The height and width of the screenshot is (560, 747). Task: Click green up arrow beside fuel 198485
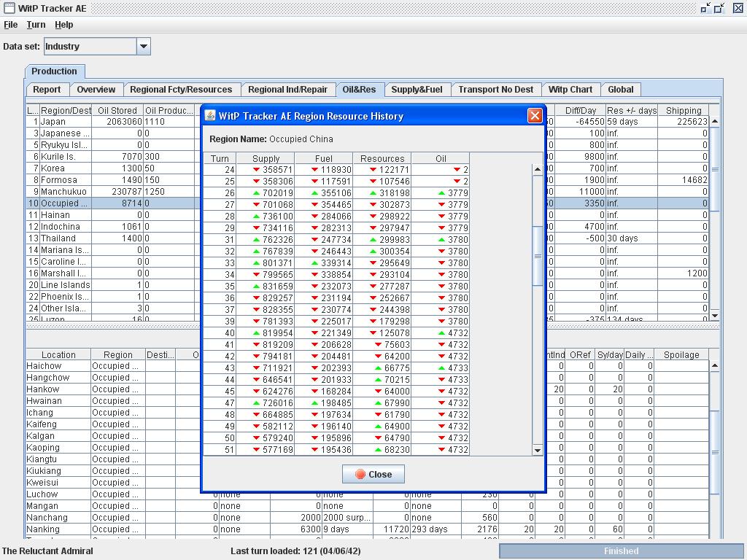click(x=314, y=402)
